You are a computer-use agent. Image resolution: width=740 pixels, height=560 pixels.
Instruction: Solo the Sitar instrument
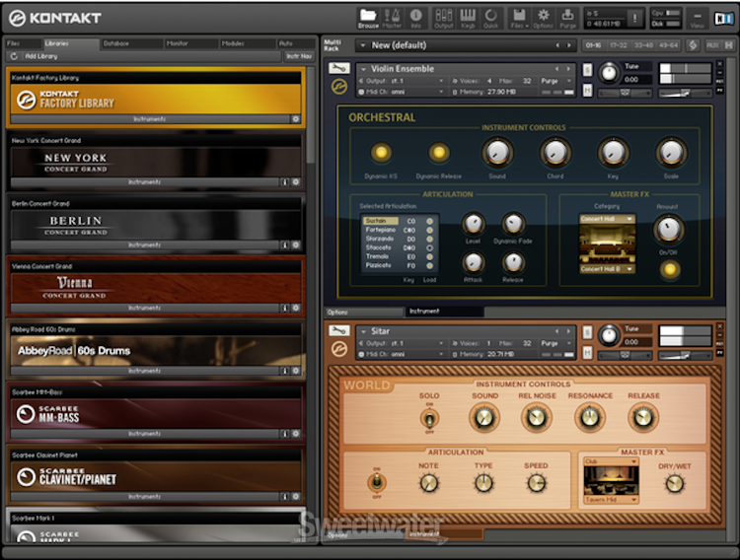[x=587, y=332]
